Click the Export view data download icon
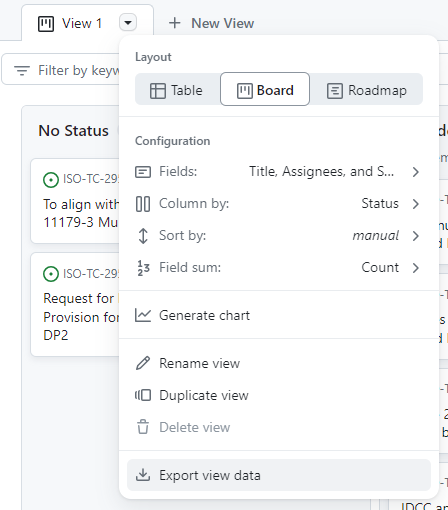 (143, 475)
